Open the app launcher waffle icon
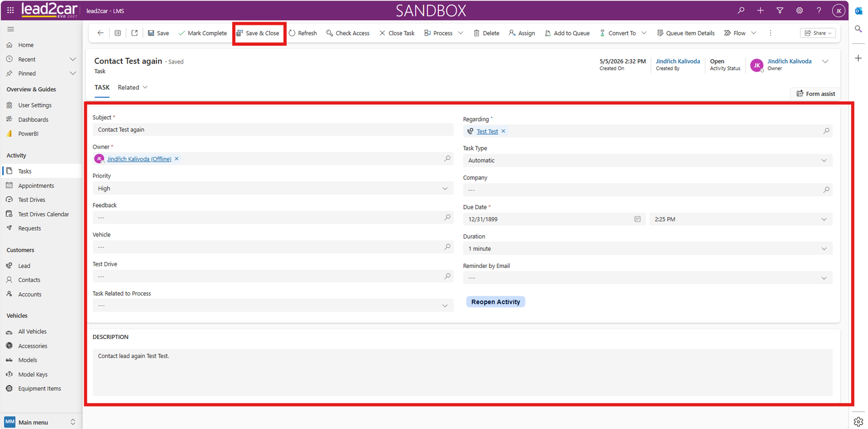The height and width of the screenshot is (429, 868). click(10, 10)
